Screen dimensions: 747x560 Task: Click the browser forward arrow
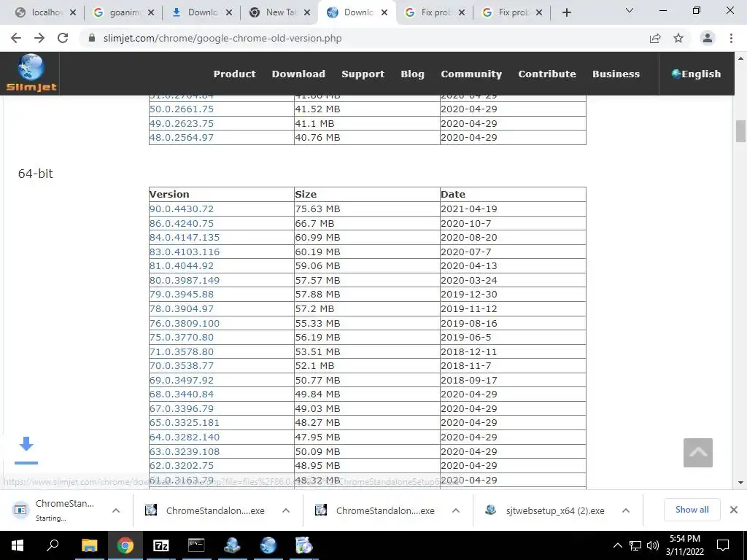coord(39,38)
